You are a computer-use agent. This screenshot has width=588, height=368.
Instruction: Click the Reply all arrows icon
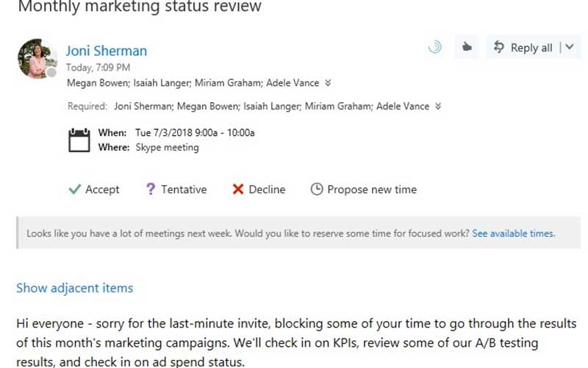click(x=499, y=48)
